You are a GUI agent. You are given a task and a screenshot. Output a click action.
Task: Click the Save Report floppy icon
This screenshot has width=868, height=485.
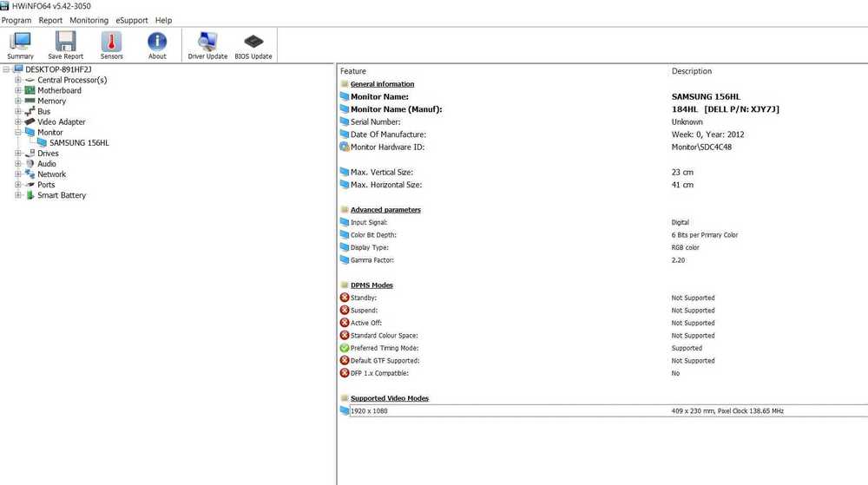[66, 43]
